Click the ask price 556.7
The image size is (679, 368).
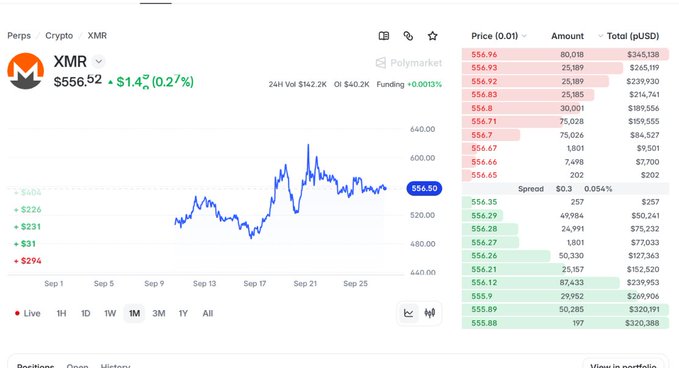[x=482, y=135]
